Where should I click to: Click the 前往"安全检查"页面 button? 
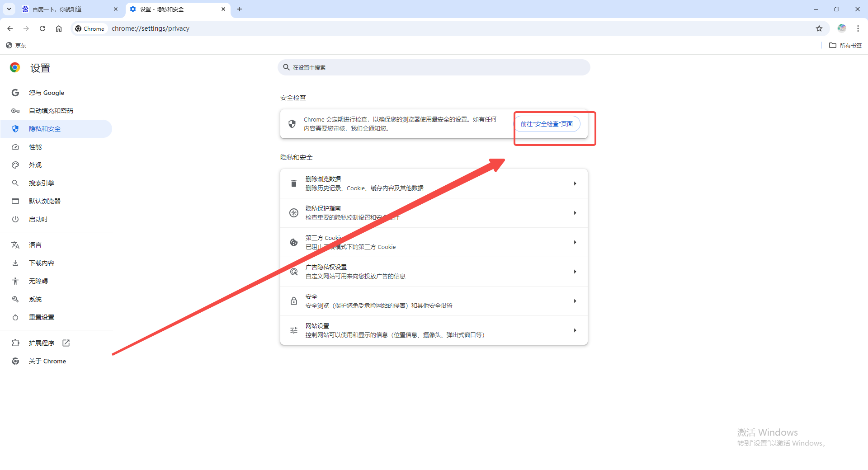[x=547, y=124]
